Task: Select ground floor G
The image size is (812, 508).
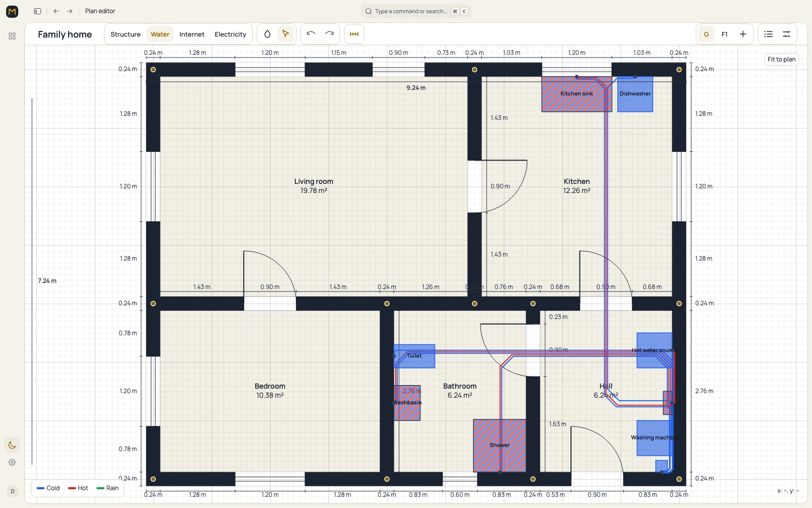Action: (706, 34)
